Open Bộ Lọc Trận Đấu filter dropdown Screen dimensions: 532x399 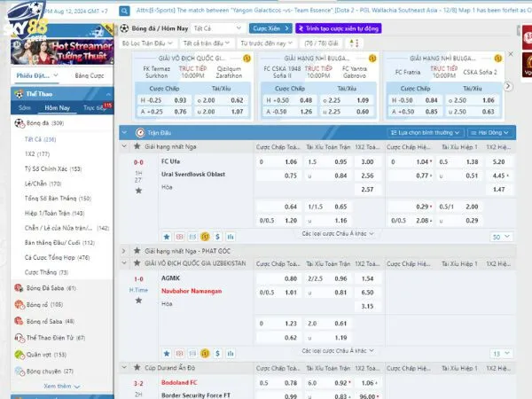tap(147, 43)
